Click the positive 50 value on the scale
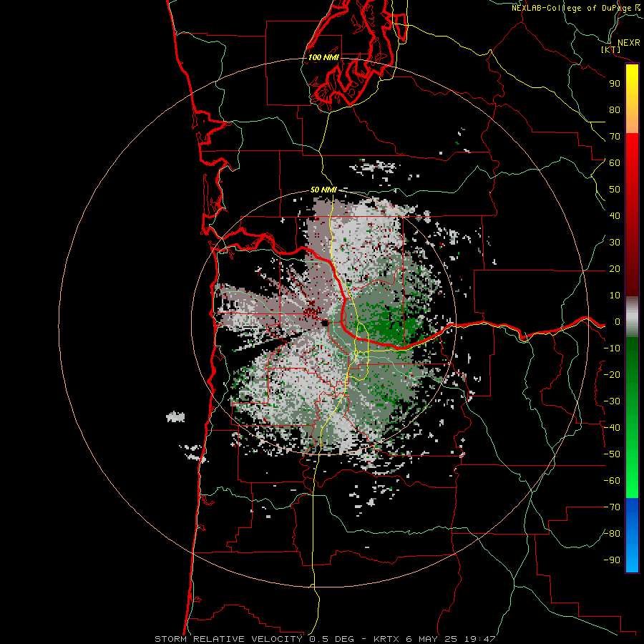The image size is (644, 644). 615,190
